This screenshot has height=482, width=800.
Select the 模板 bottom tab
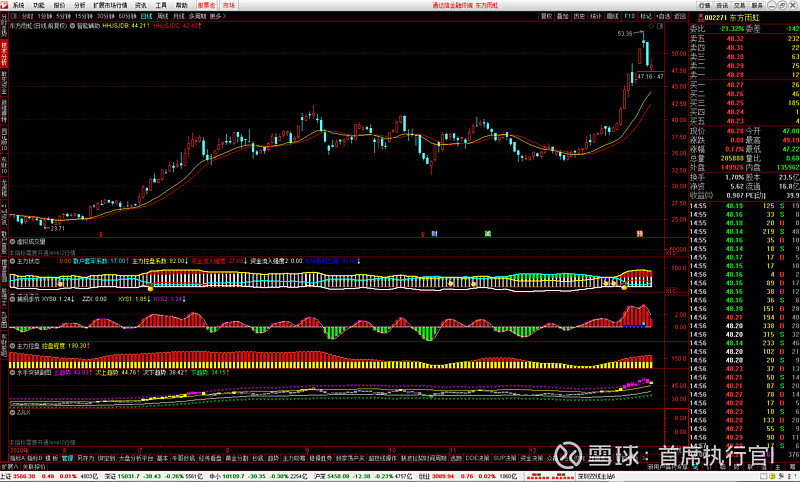pyautogui.click(x=52, y=458)
